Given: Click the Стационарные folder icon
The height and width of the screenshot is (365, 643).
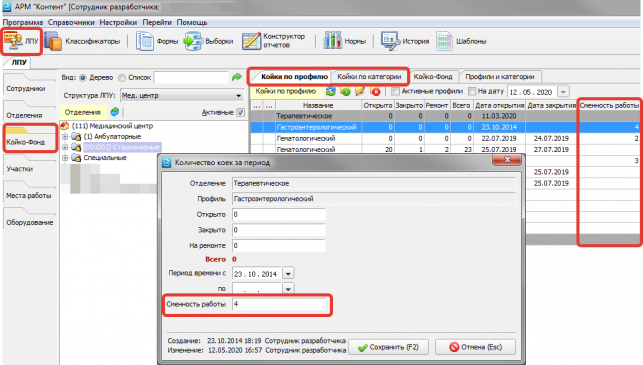Looking at the screenshot, I should tap(76, 147).
